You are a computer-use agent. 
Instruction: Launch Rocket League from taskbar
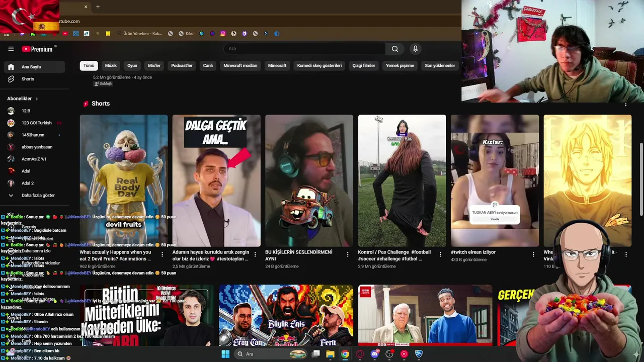pyautogui.click(x=419, y=354)
